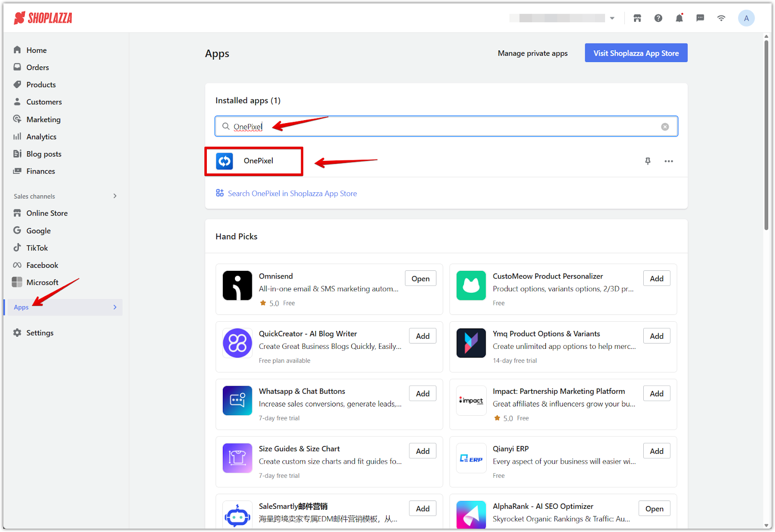Screen dimensions: 775x532
Task: Open the chat message icon in header
Action: [x=700, y=18]
